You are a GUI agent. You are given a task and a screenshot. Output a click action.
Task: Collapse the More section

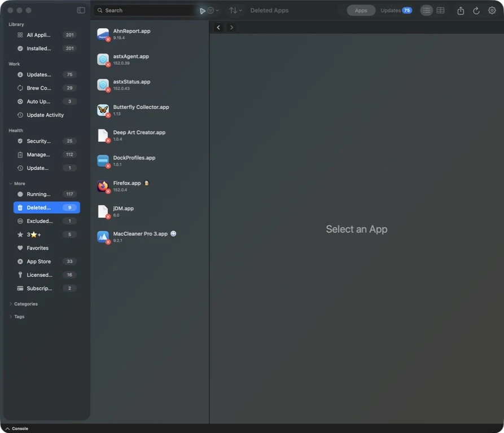tap(11, 184)
